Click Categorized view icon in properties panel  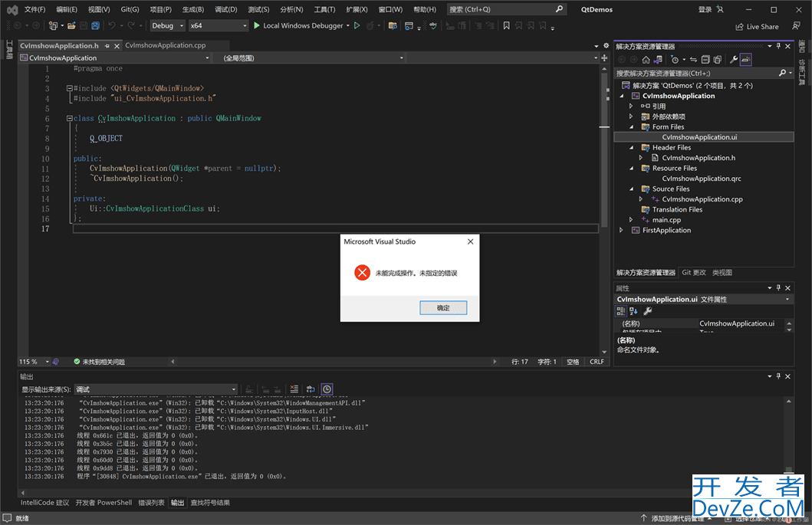[621, 311]
